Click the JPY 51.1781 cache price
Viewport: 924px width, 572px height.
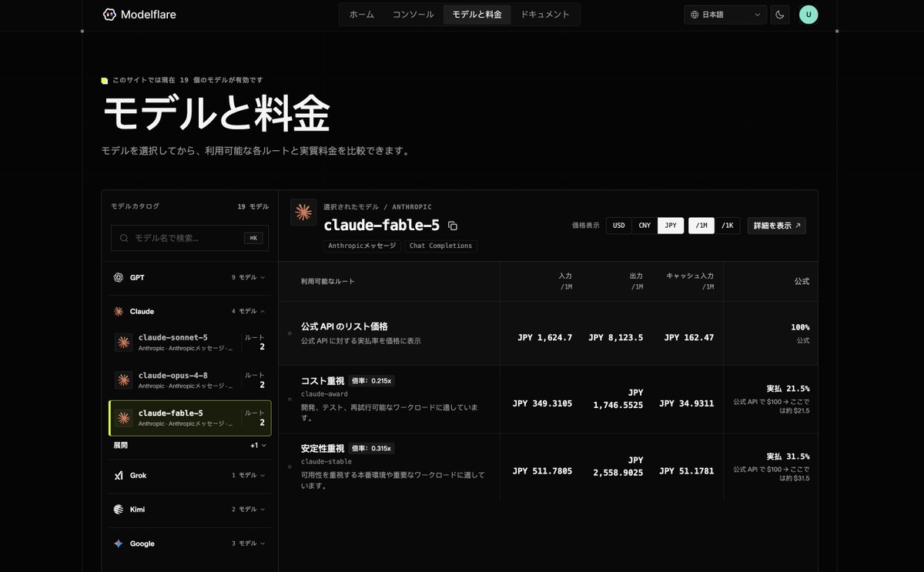(x=686, y=471)
